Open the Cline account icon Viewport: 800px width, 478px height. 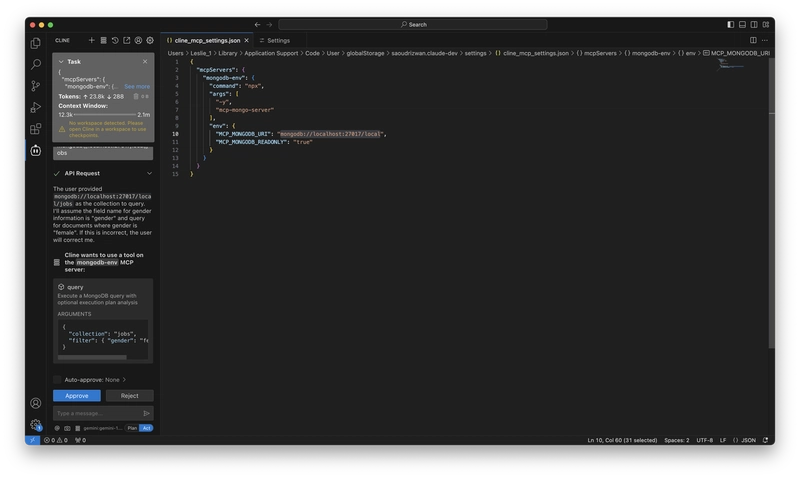click(x=138, y=40)
